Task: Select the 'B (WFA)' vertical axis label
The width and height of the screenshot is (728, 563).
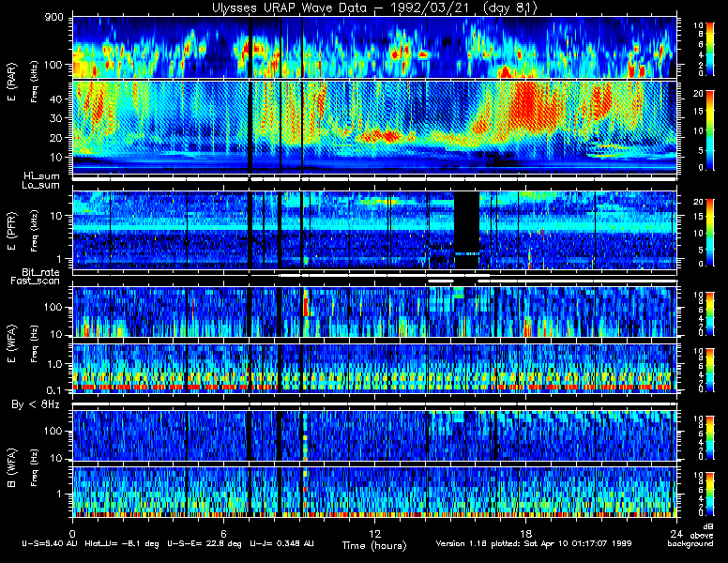Action: click(x=11, y=467)
